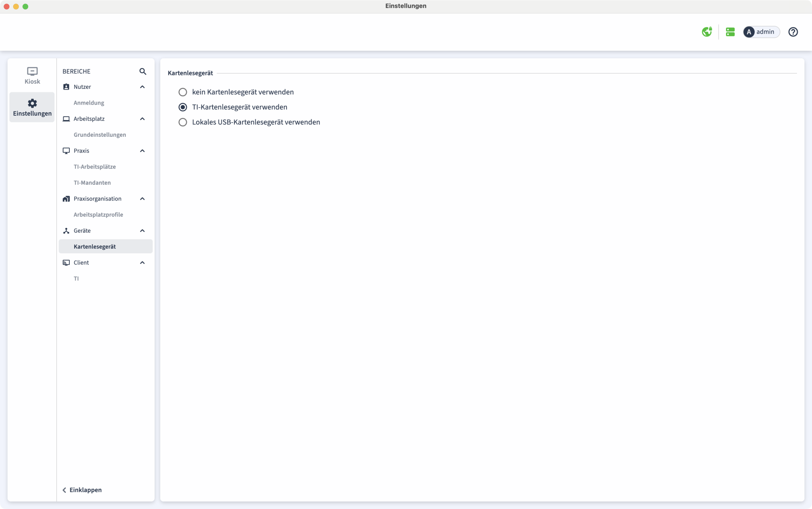Click the green server status icon
Screen dimensions: 812x509
coord(730,32)
